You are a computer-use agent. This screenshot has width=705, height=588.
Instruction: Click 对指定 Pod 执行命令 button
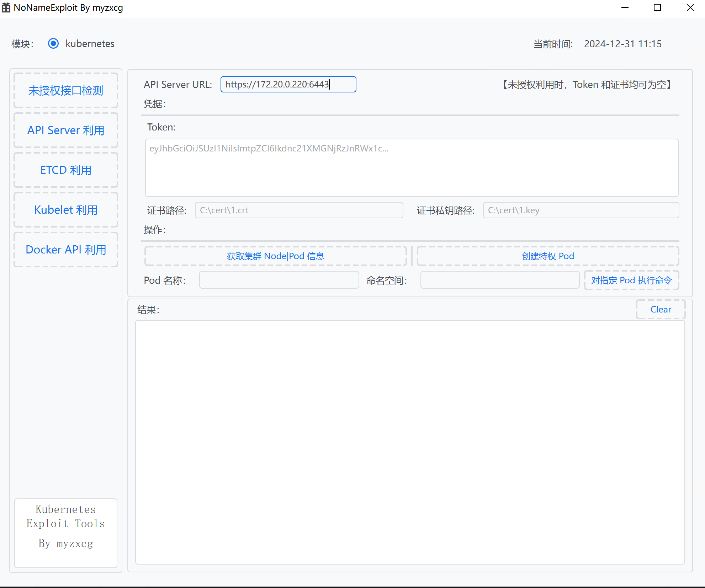coord(631,280)
